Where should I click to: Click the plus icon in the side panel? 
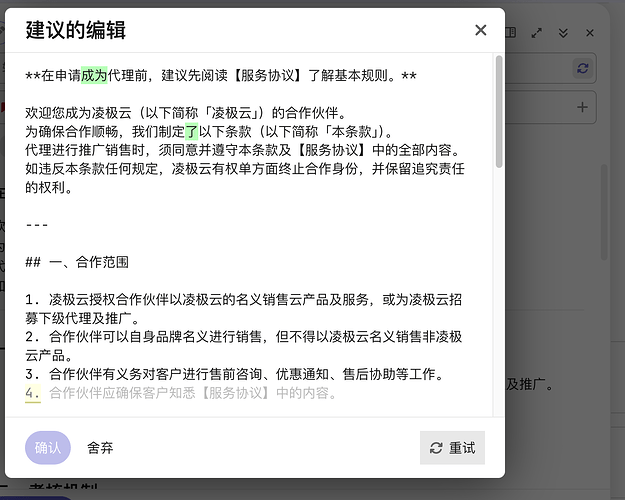pyautogui.click(x=582, y=107)
